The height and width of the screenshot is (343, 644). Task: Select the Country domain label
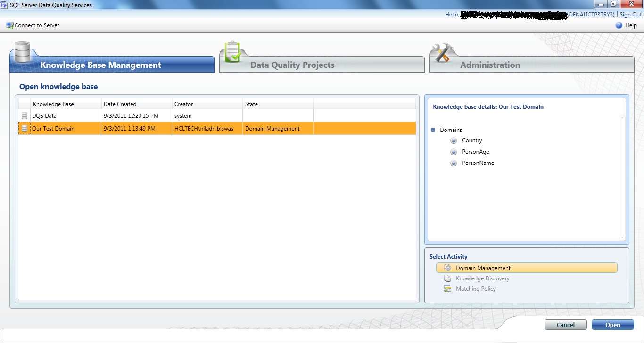472,140
